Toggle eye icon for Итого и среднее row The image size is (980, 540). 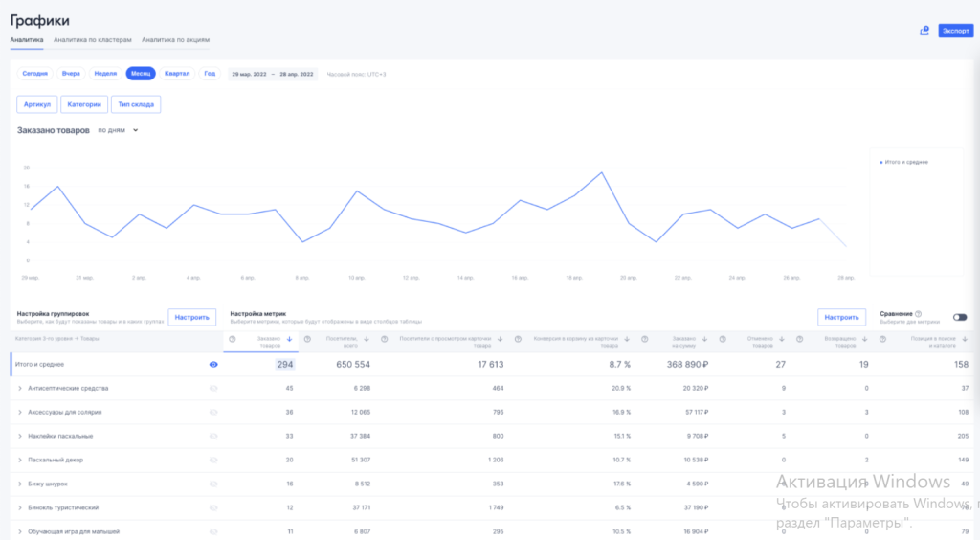click(x=213, y=365)
